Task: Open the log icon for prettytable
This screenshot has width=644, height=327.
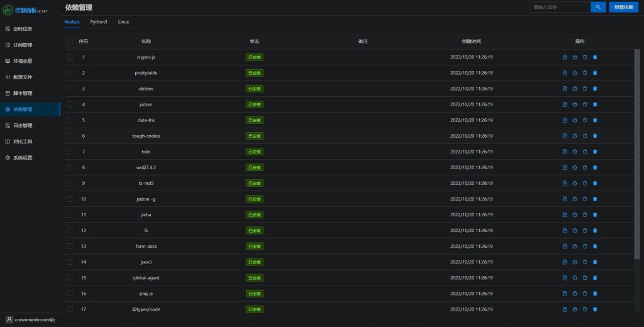Action: coord(565,73)
